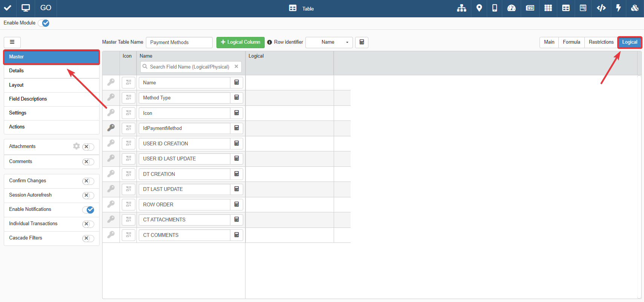The image size is (644, 302).
Task: Open the mobile device icon
Action: (x=495, y=8)
